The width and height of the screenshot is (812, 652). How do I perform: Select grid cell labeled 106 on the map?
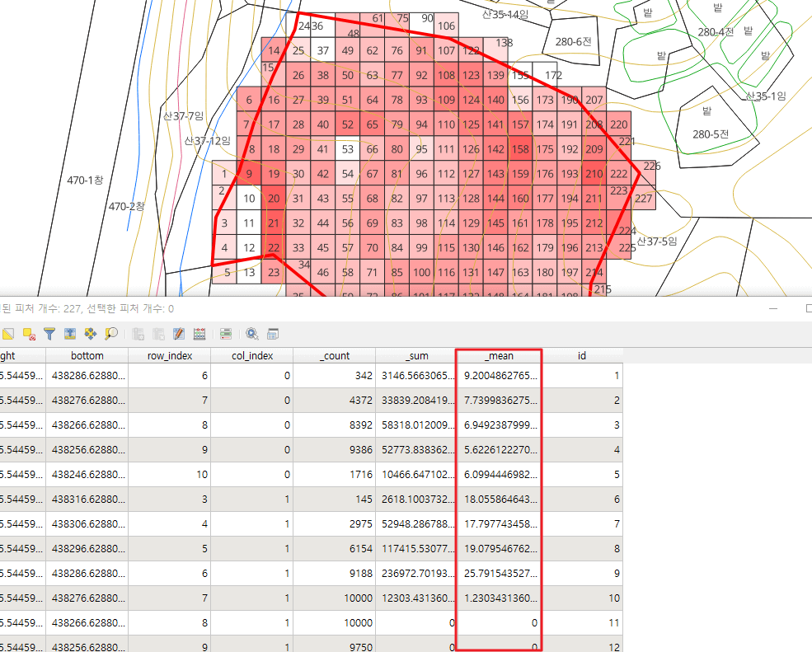(446, 26)
